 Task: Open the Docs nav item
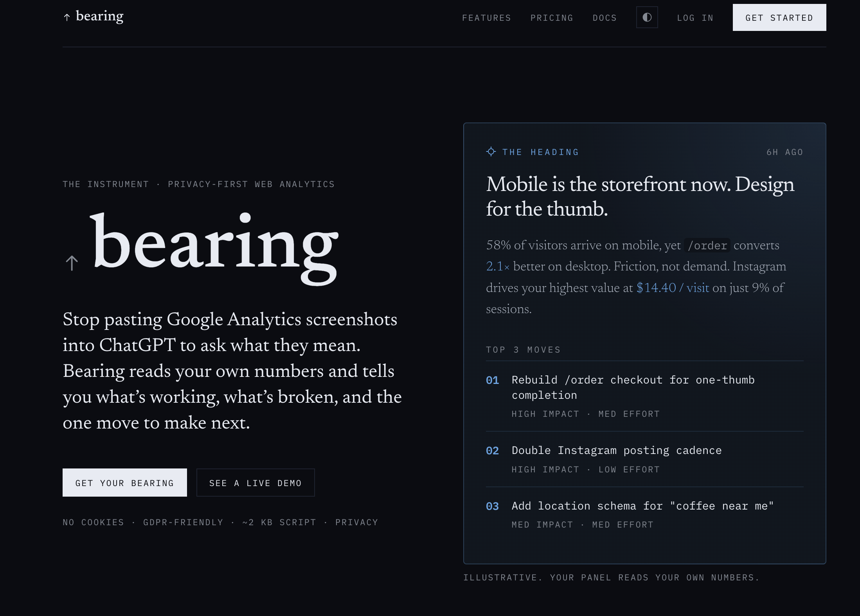point(605,18)
